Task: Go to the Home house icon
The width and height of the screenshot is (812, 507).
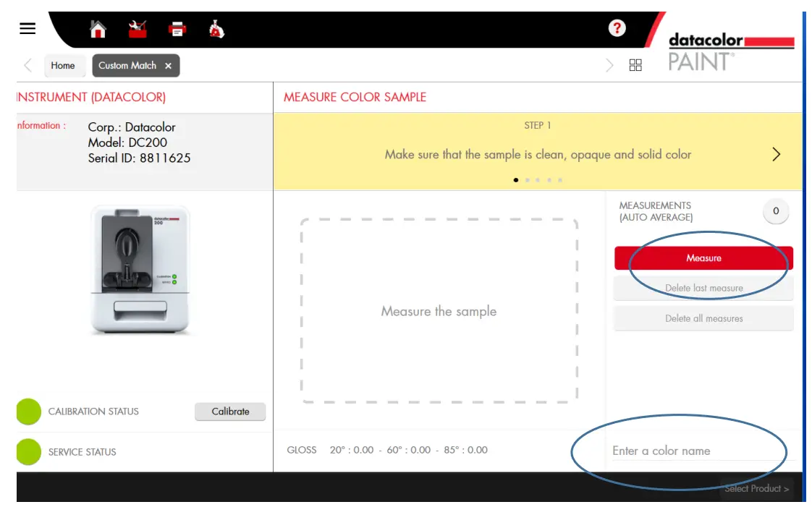Action: tap(98, 29)
